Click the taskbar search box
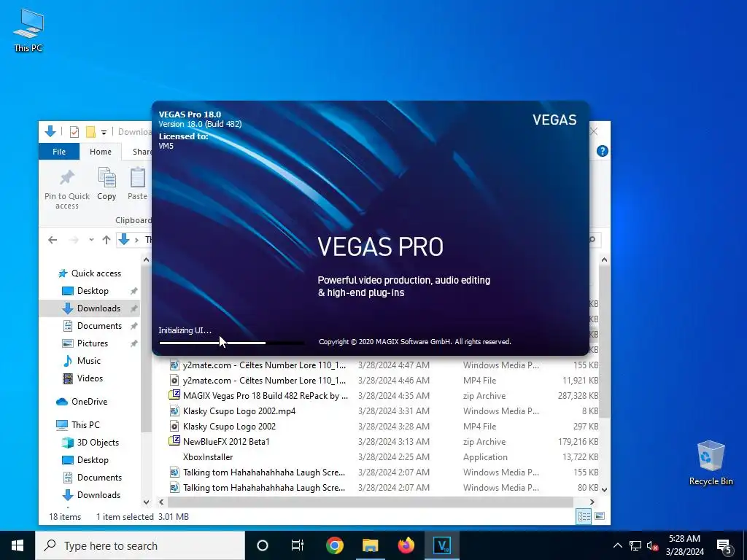 click(x=140, y=545)
